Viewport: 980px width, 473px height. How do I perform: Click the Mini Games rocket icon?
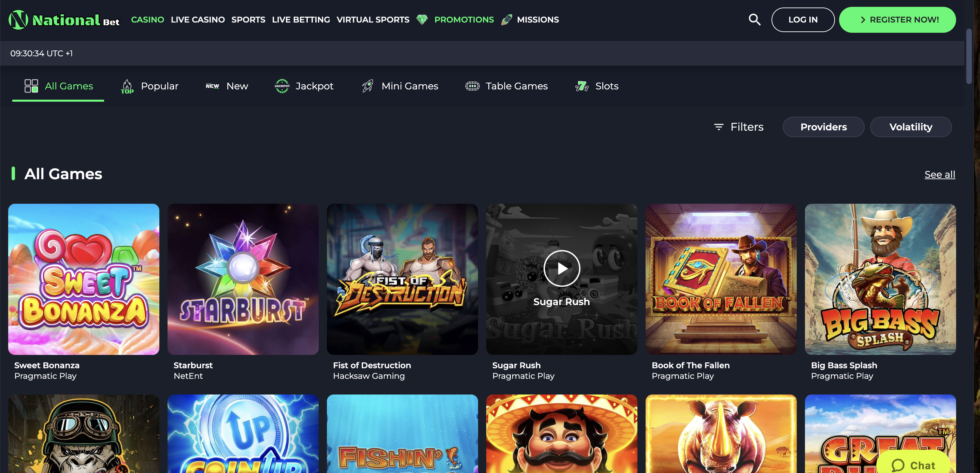pyautogui.click(x=367, y=86)
